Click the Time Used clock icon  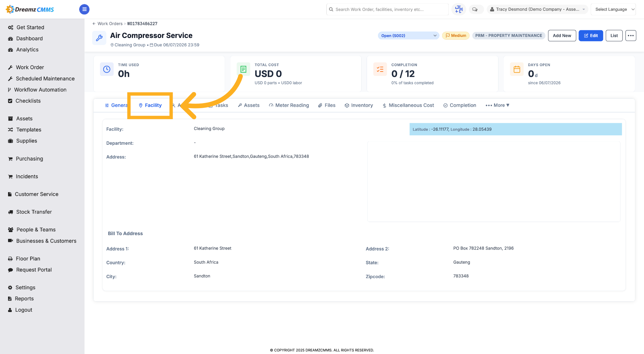[x=107, y=69]
